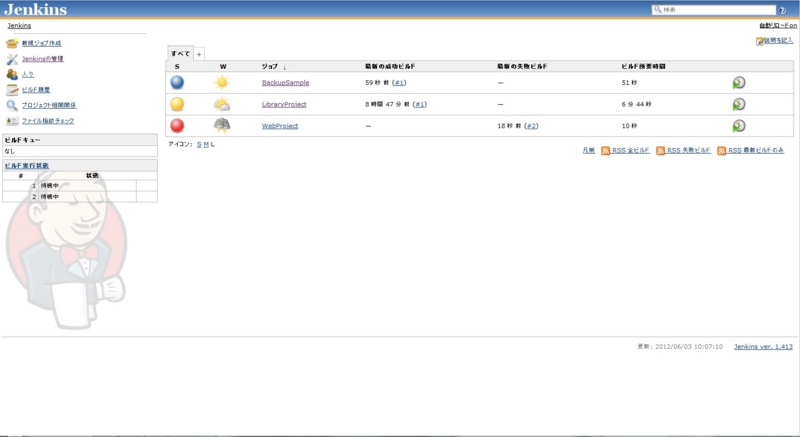Click the yellow status ball for LibraryProject
Viewport: 800px width, 437px height.
tap(177, 104)
